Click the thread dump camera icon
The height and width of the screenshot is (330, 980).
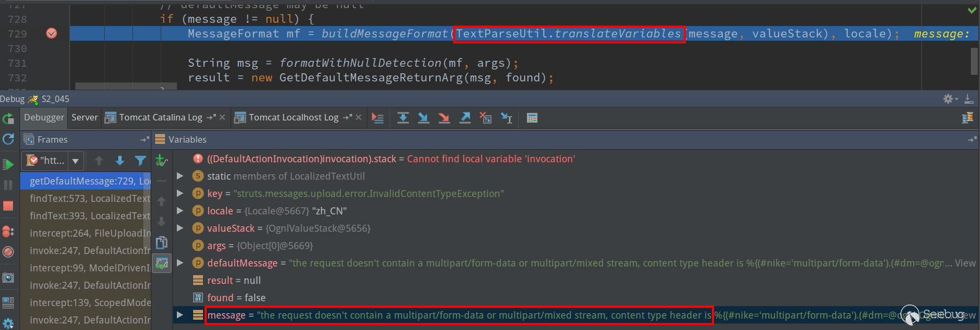click(x=8, y=278)
